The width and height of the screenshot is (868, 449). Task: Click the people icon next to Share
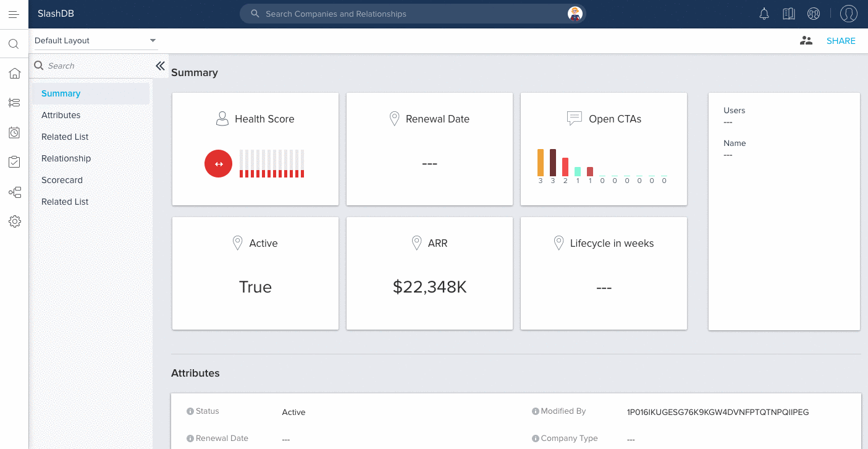806,41
